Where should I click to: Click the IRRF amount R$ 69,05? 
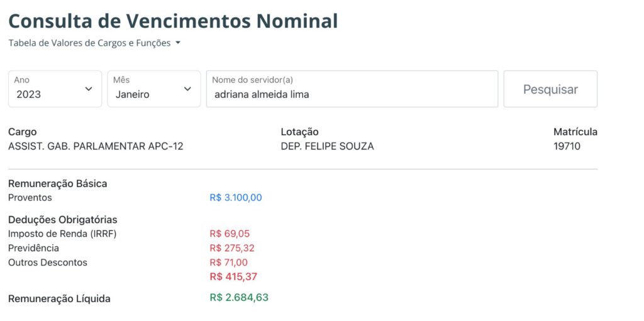tap(230, 234)
